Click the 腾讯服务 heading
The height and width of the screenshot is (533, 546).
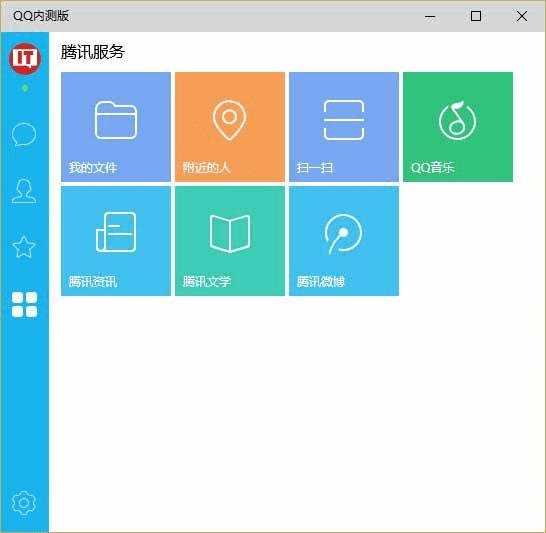[93, 52]
